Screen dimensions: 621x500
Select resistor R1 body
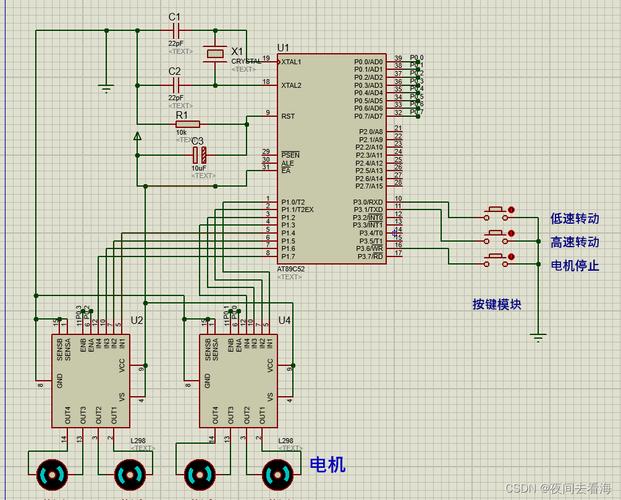[x=188, y=124]
